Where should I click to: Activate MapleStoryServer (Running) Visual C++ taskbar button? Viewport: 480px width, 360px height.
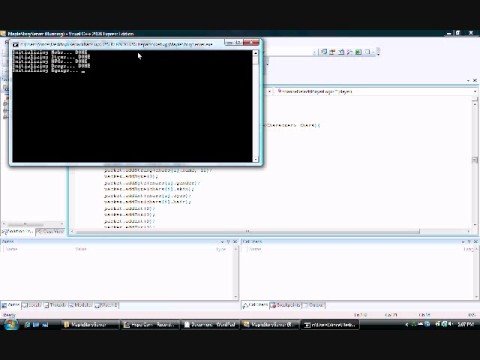(x=271, y=325)
